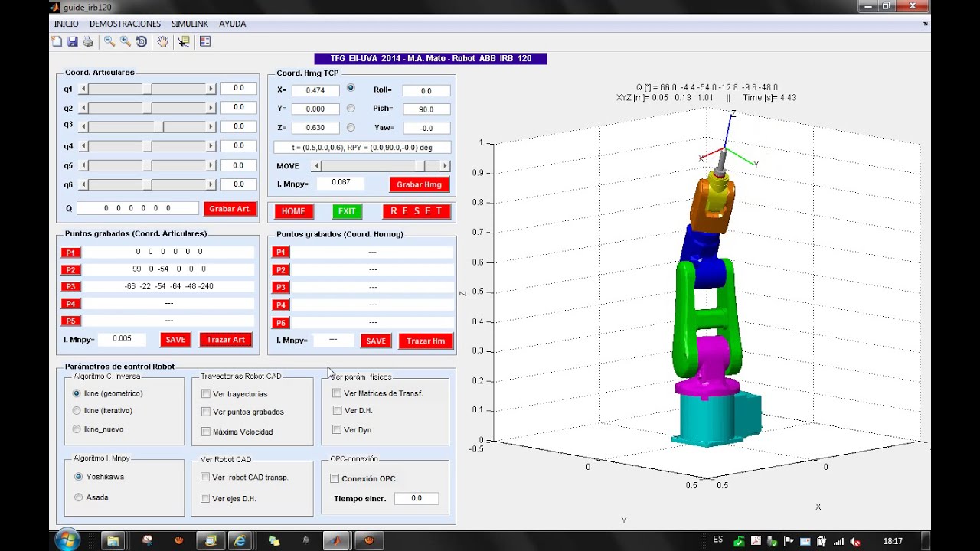Viewport: 980px width, 551px height.
Task: Click the Trazar Hm button
Action: coord(426,341)
